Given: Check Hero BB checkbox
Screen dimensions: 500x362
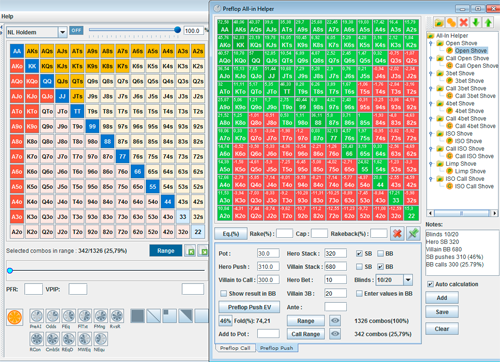Looking at the screenshot, I should pos(380,254).
